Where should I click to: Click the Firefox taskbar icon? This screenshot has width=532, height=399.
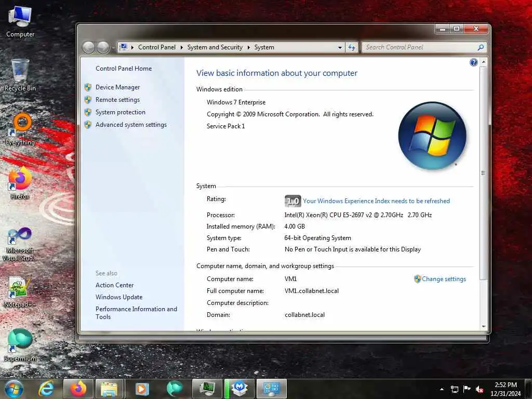[78, 389]
